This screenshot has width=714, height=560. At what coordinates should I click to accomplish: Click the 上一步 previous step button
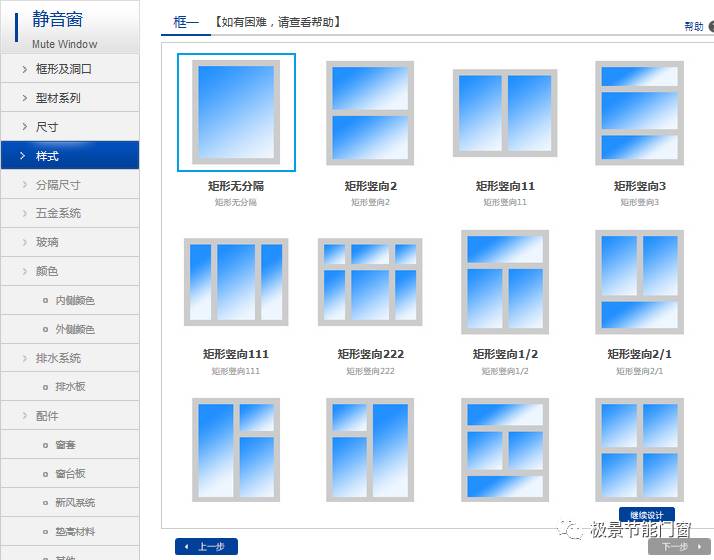coord(206,547)
